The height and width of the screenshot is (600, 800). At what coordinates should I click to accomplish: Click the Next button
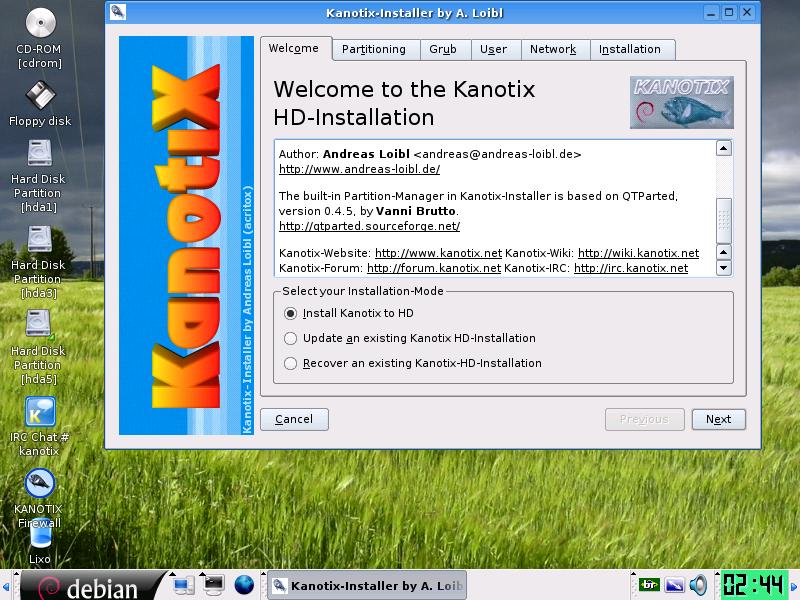tap(718, 419)
